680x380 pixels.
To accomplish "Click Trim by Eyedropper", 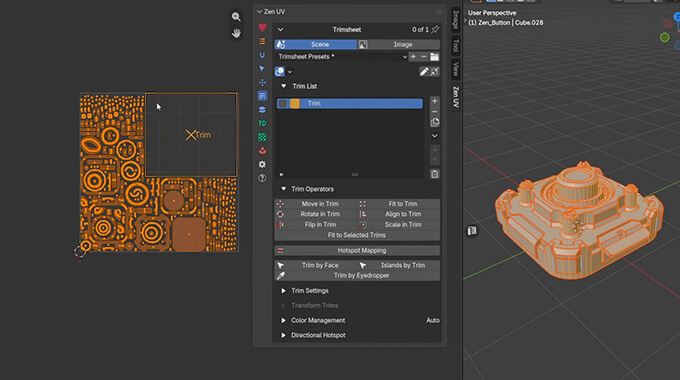I will coord(357,275).
